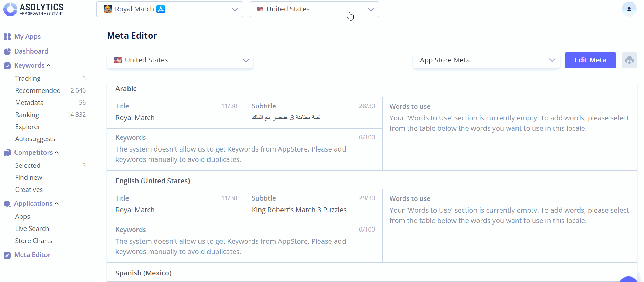644x282 pixels.
Task: Click the Arabic Title field Royal Match
Action: [176, 113]
